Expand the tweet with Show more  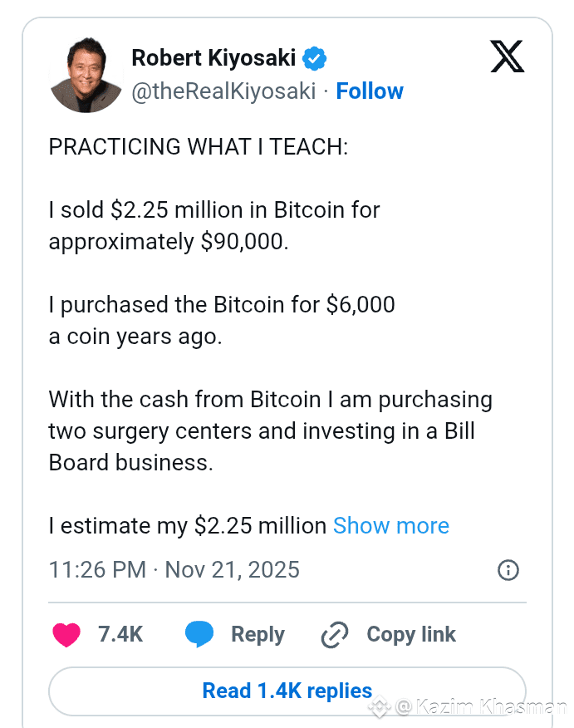point(390,526)
